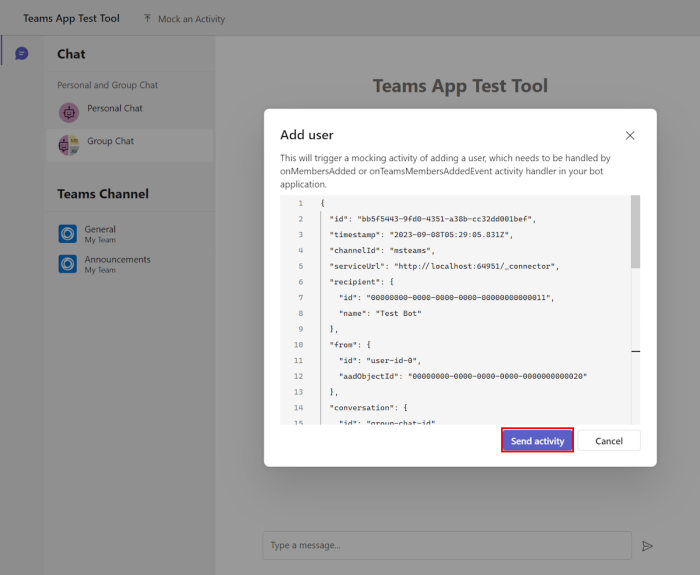Viewport: 700px width, 575px height.
Task: Close the Add user dialog with X
Action: pyautogui.click(x=629, y=135)
